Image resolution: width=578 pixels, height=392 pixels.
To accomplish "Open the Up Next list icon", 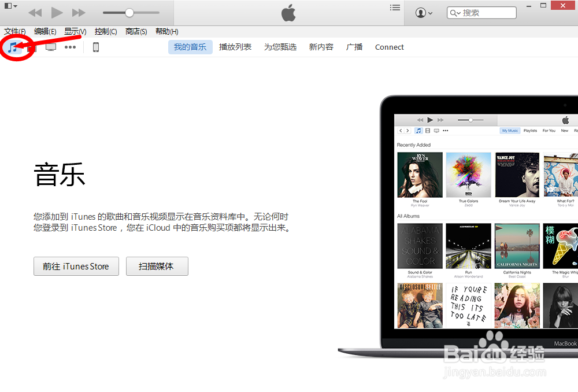I will [395, 8].
